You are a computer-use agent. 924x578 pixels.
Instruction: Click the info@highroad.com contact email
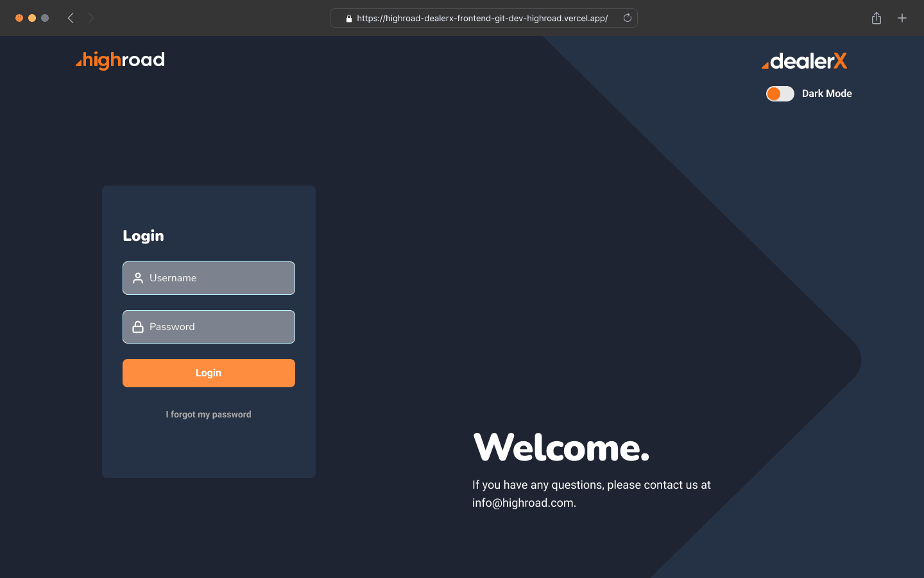522,503
